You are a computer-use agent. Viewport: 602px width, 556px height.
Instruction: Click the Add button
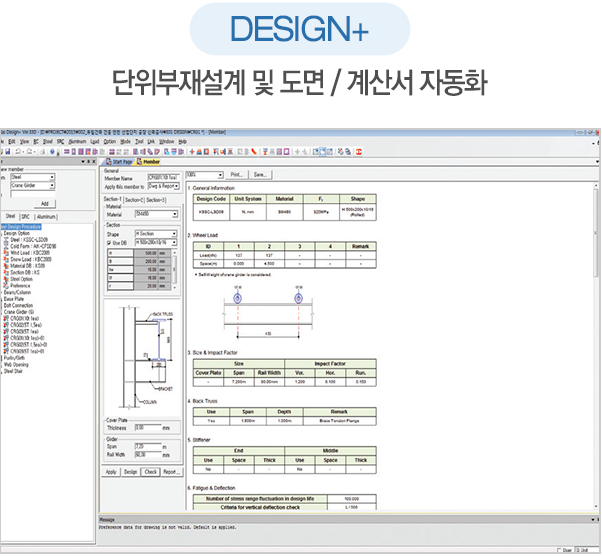[x=45, y=204]
